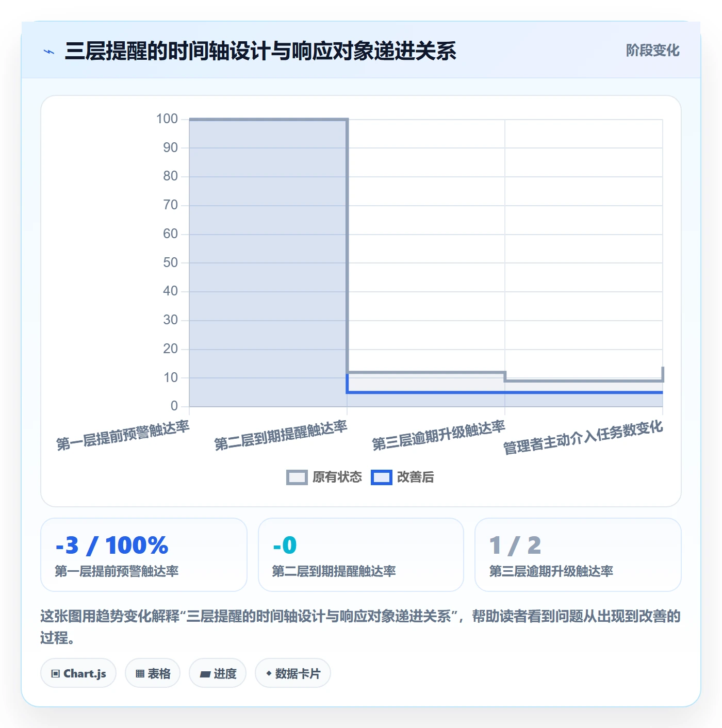Click the x-axis label 第二层到期提醒触达率
This screenshot has width=722, height=728.
[281, 436]
